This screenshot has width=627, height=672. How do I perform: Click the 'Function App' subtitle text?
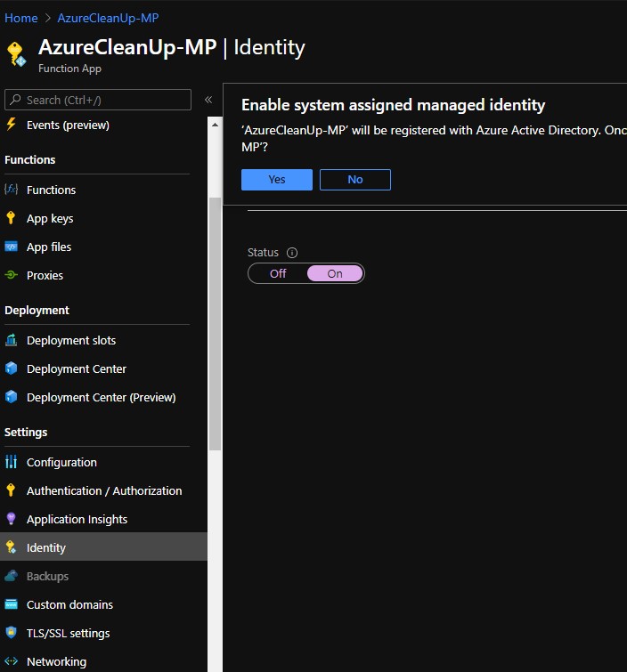tap(69, 69)
